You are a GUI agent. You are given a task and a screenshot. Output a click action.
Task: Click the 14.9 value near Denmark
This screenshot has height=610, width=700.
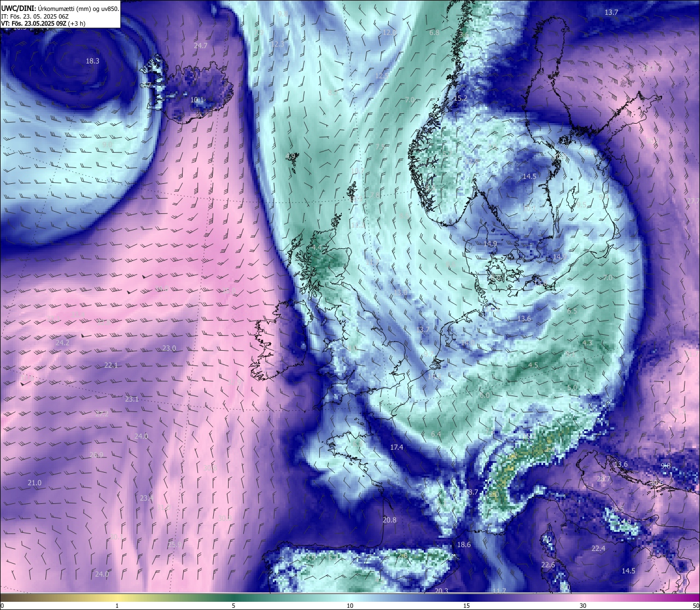click(x=491, y=243)
